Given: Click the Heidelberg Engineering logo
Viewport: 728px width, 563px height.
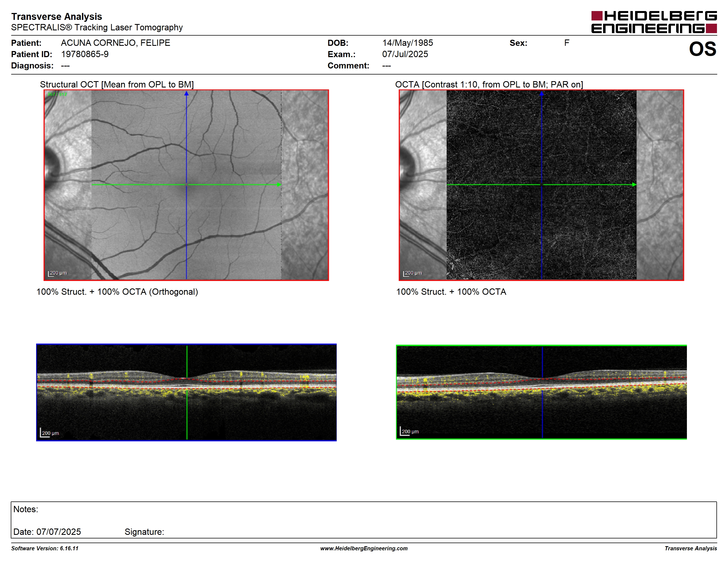Looking at the screenshot, I should [654, 22].
